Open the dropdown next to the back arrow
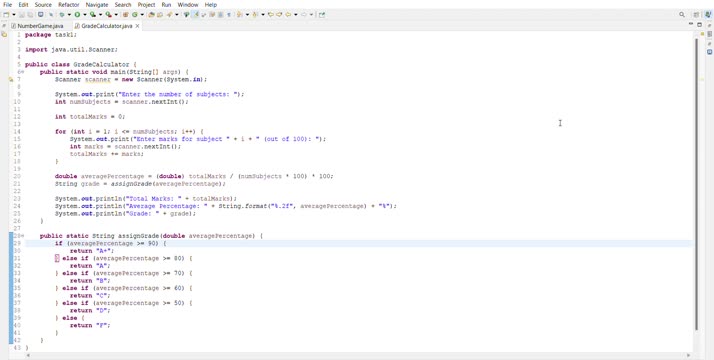 (x=296, y=15)
